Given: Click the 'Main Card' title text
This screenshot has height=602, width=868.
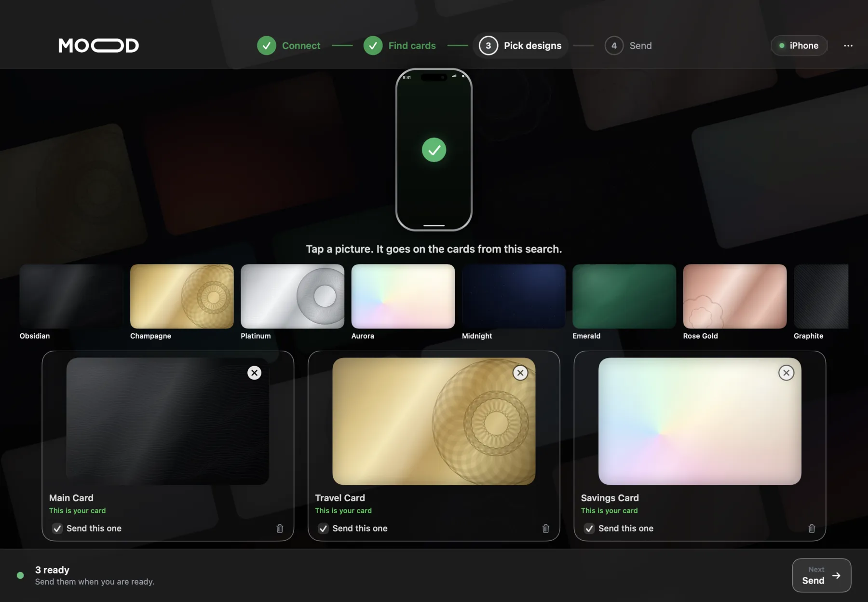Looking at the screenshot, I should (x=71, y=498).
